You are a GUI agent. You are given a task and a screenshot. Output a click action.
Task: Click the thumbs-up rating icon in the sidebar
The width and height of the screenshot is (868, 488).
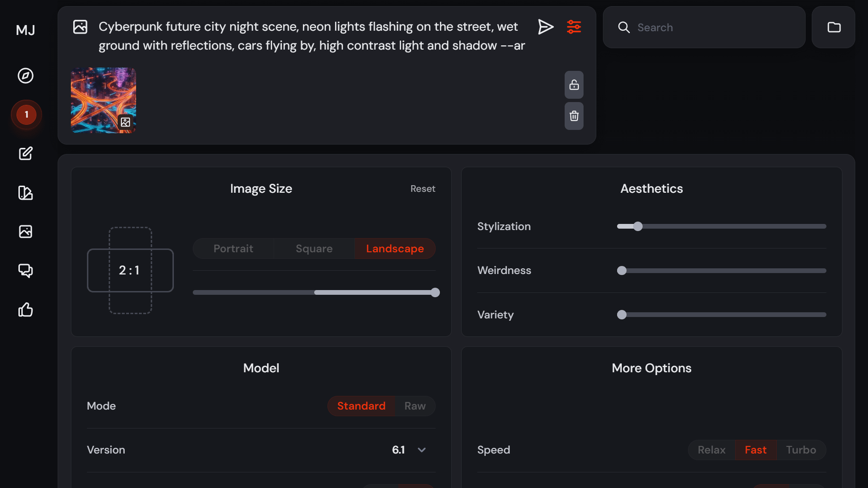(x=26, y=310)
